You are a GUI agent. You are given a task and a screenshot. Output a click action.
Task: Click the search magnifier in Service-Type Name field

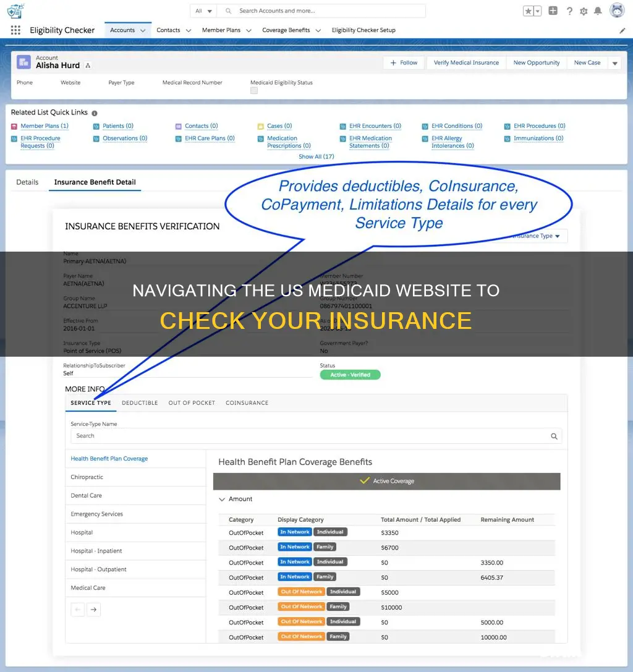tap(554, 436)
